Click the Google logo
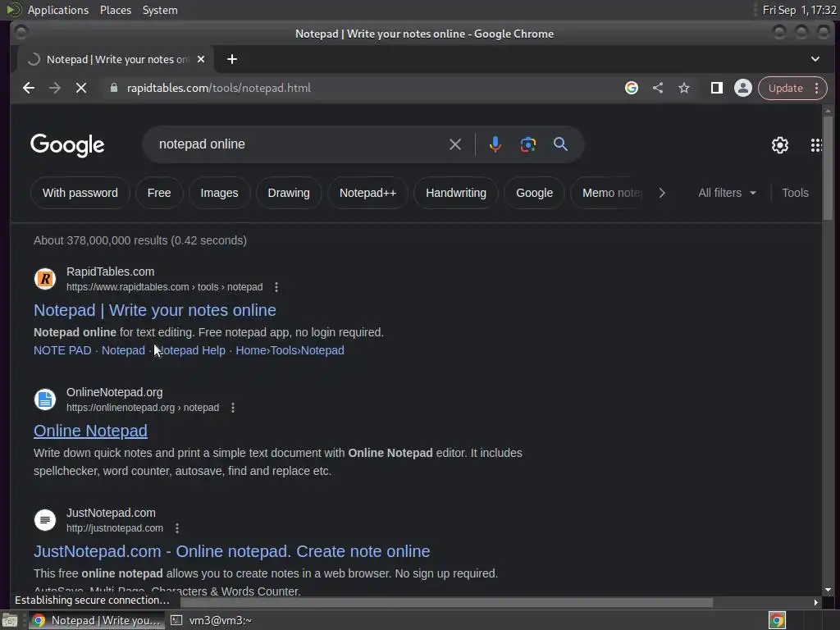Viewport: 840px width, 630px height. 67,145
